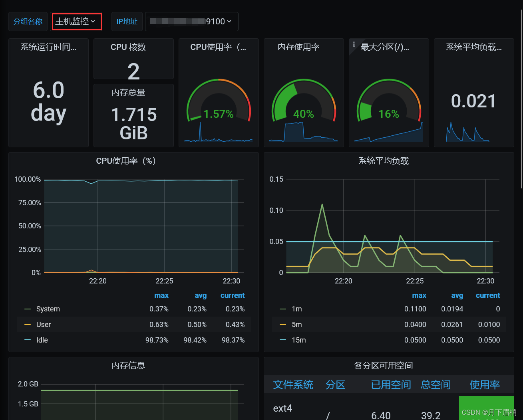523x420 pixels.
Task: Open the 系统运行时间 panel title
Action: [x=48, y=47]
